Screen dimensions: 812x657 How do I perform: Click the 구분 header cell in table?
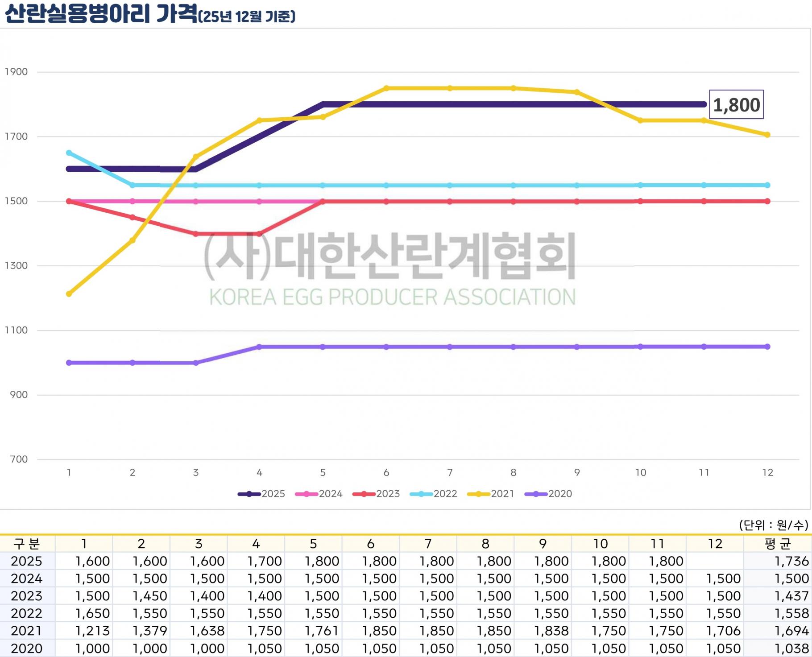point(27,544)
